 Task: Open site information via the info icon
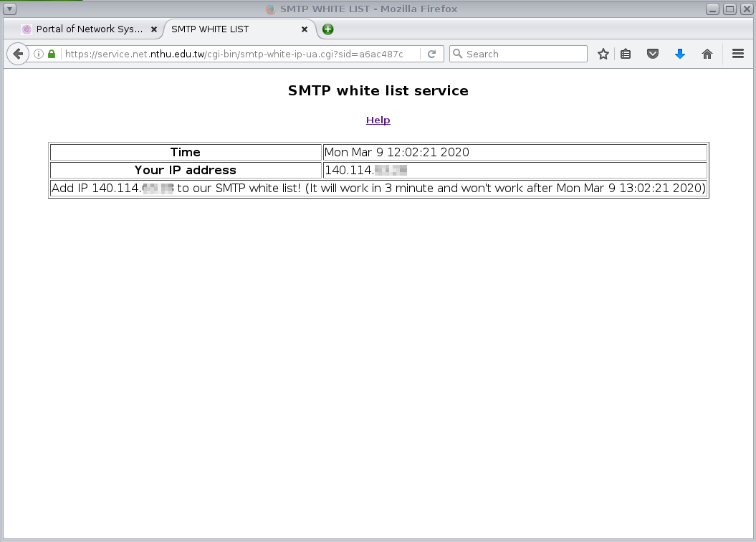click(39, 54)
